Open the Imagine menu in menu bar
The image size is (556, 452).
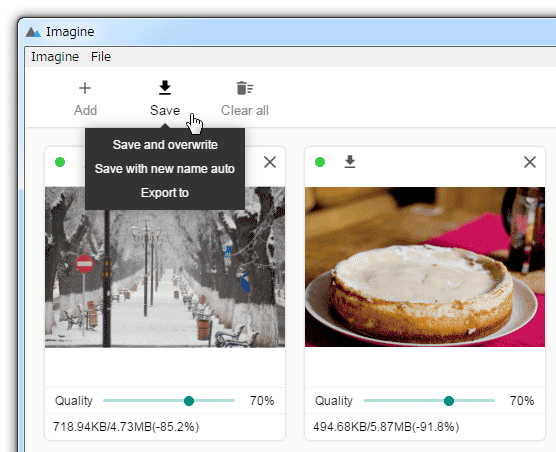(55, 57)
